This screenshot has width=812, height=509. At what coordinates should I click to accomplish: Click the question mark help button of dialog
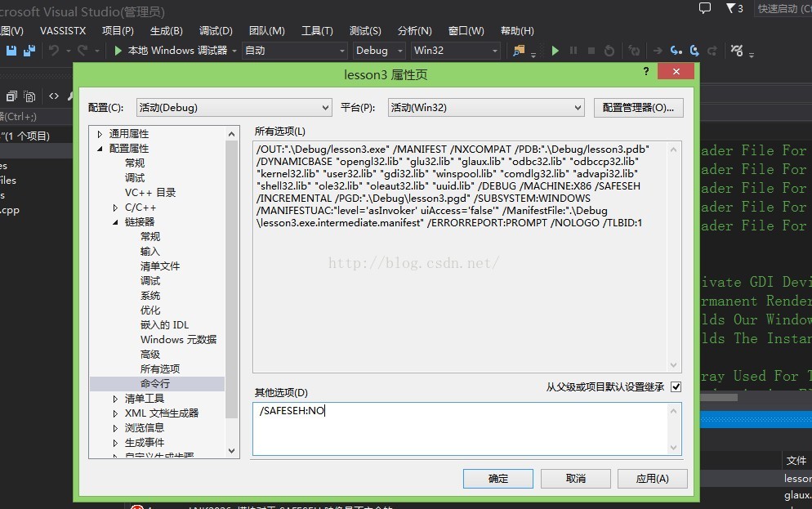[x=646, y=71]
